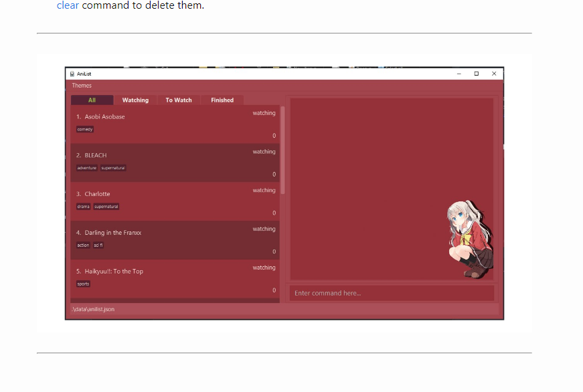583x392 pixels.
Task: Click the episode count 0 of Charlotte
Action: [274, 213]
